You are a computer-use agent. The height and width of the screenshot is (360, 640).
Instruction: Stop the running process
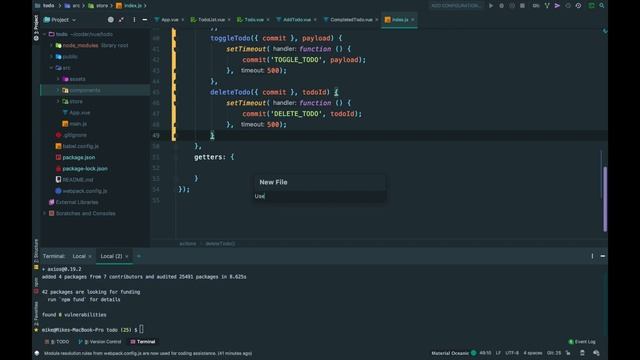(522, 6)
